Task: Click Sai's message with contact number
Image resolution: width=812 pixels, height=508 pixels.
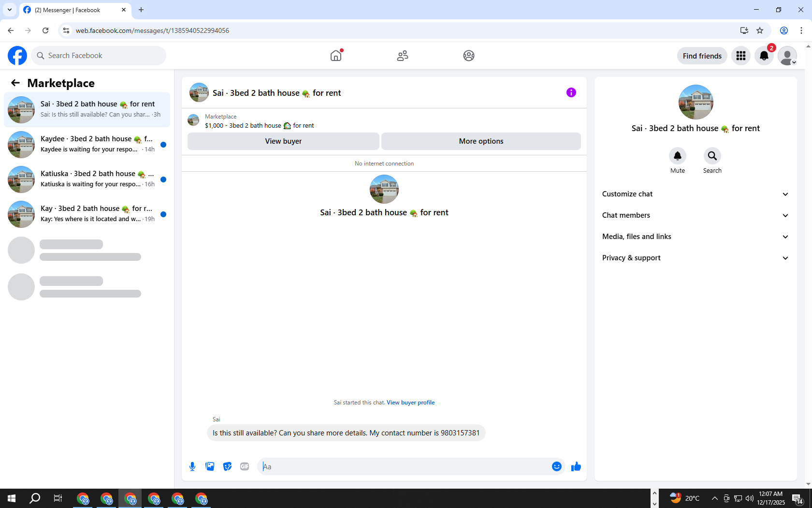Action: (x=346, y=433)
